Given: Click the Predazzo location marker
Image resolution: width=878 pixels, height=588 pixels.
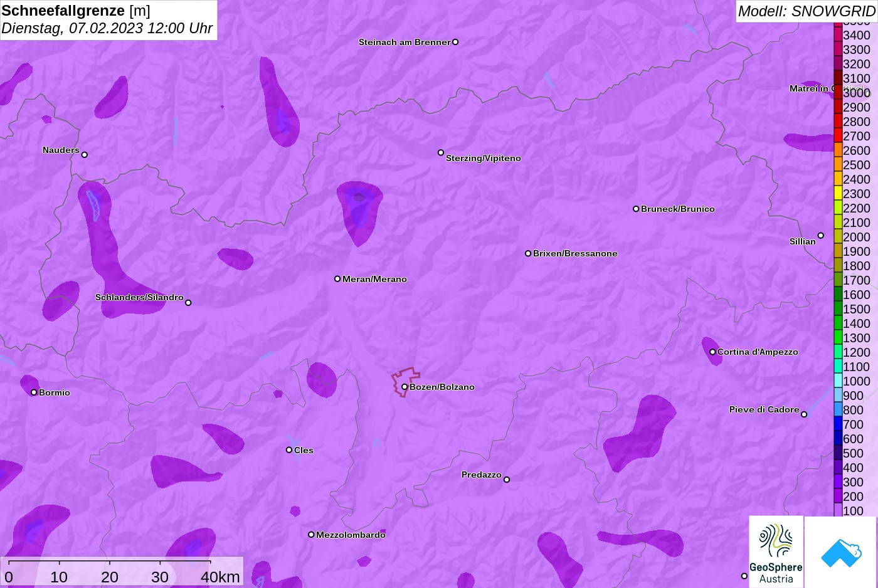Looking at the screenshot, I should 507,480.
